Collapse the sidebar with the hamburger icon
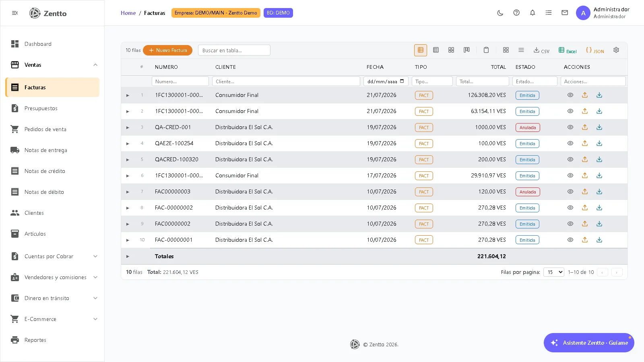The width and height of the screenshot is (644, 362). click(x=15, y=13)
